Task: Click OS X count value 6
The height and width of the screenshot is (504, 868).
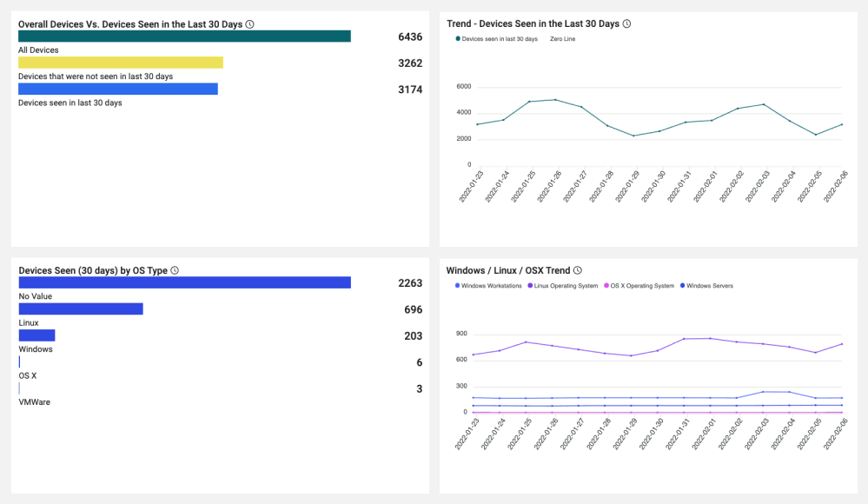Action: tap(420, 362)
